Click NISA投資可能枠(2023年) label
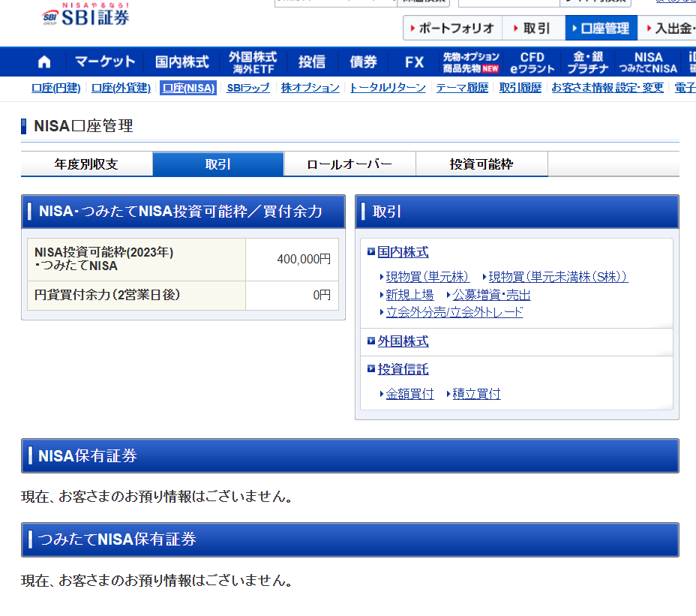The image size is (696, 616). [x=103, y=252]
